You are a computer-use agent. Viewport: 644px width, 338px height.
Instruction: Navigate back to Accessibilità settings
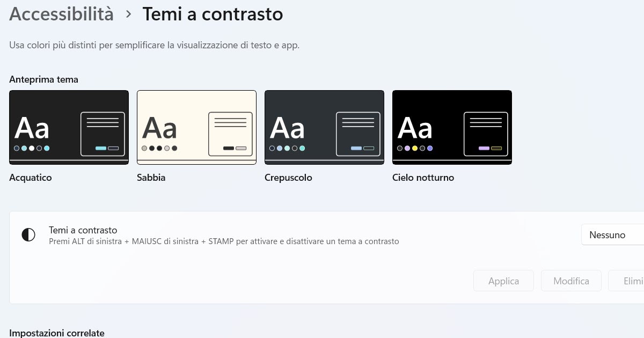[61, 14]
